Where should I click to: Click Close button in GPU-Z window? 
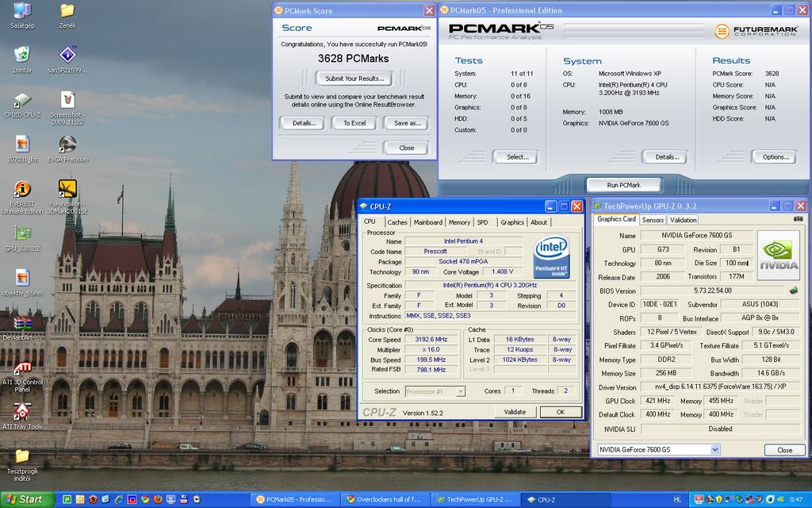pos(784,450)
